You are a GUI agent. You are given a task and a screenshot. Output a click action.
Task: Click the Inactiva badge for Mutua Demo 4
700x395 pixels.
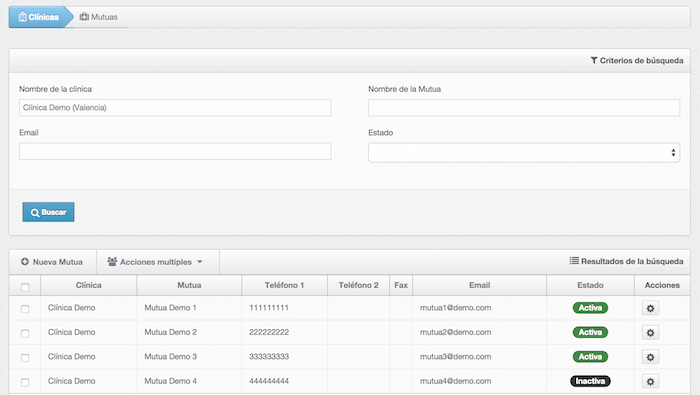click(x=590, y=381)
